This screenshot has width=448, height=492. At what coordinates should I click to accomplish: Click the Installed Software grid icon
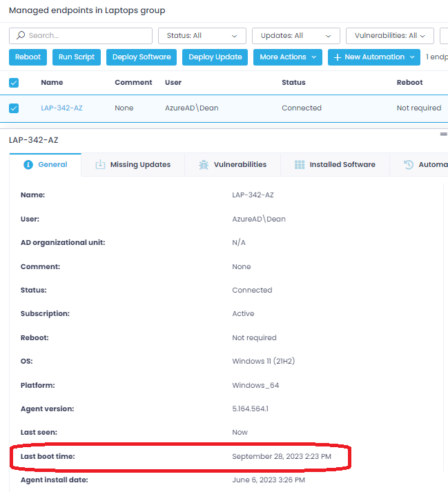(x=300, y=165)
